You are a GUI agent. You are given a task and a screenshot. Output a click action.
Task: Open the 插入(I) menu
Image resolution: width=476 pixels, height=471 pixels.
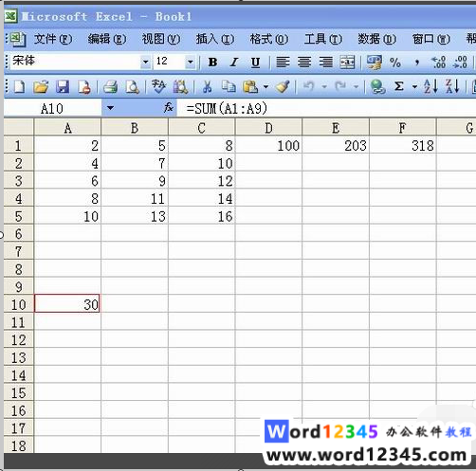pyautogui.click(x=215, y=39)
